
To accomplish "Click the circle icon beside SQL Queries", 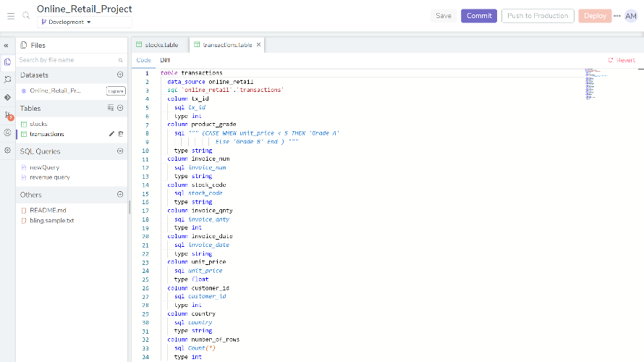I will 120,151.
